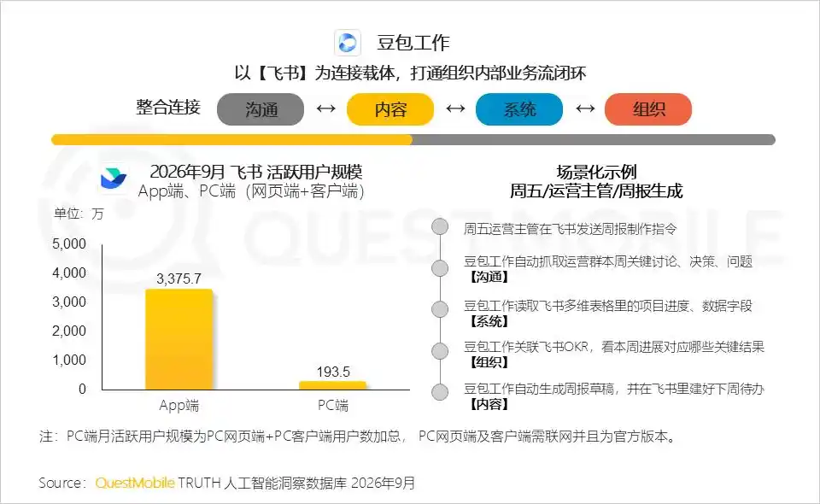820x504 pixels.
Task: Click the gray section of the progress bar
Action: pyautogui.click(x=594, y=139)
